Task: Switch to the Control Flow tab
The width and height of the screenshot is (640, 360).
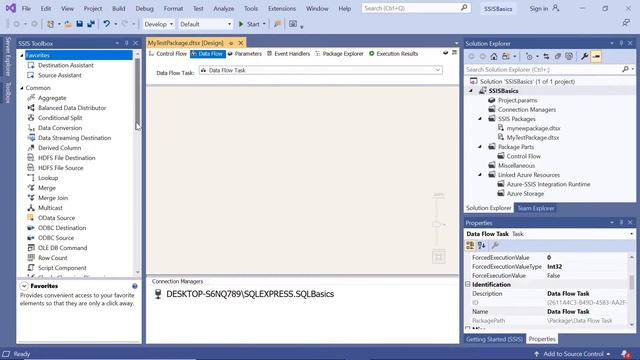Action: [167, 53]
